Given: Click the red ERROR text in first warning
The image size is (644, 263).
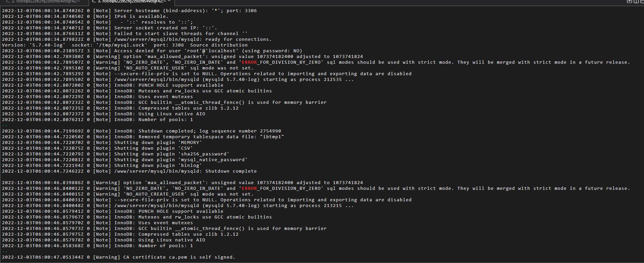Looking at the screenshot, I should [x=249, y=62].
